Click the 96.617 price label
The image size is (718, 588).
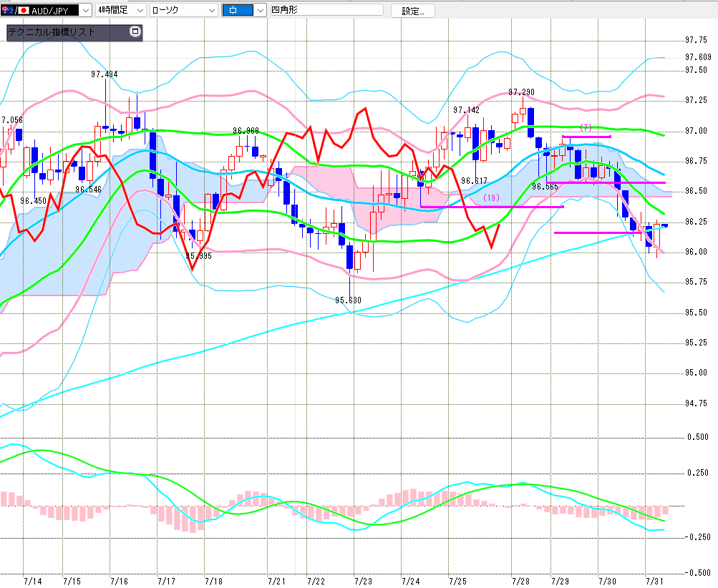(475, 181)
